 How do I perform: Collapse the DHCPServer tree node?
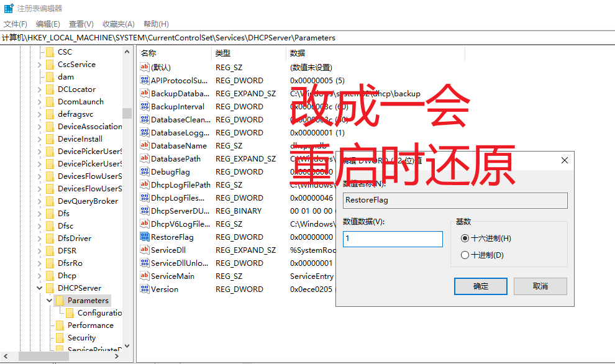[x=40, y=288]
